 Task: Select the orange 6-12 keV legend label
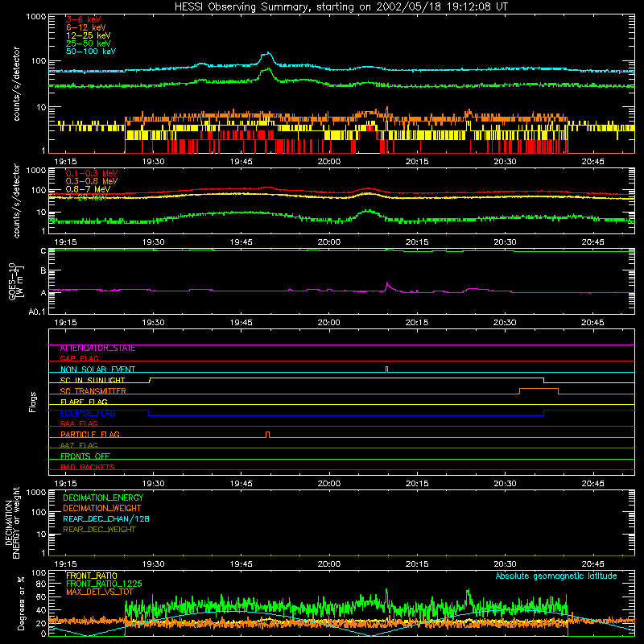[86, 27]
